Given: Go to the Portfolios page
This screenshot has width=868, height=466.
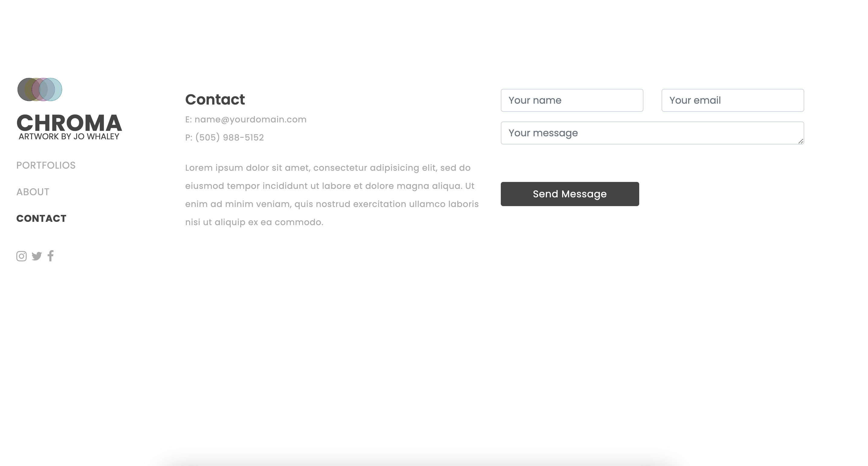Looking at the screenshot, I should coord(46,165).
